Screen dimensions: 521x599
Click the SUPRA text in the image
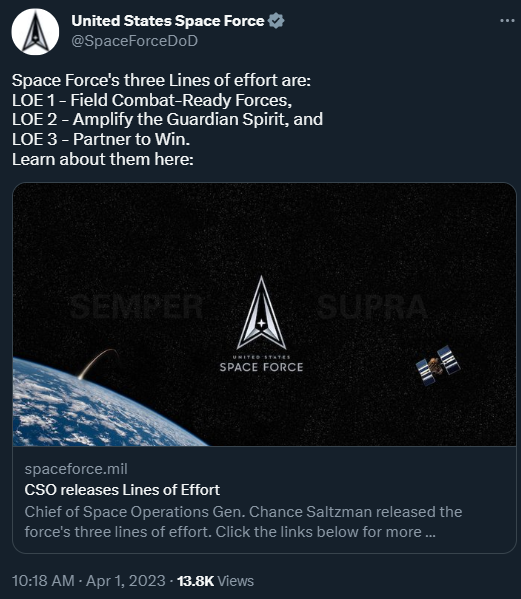coord(372,306)
